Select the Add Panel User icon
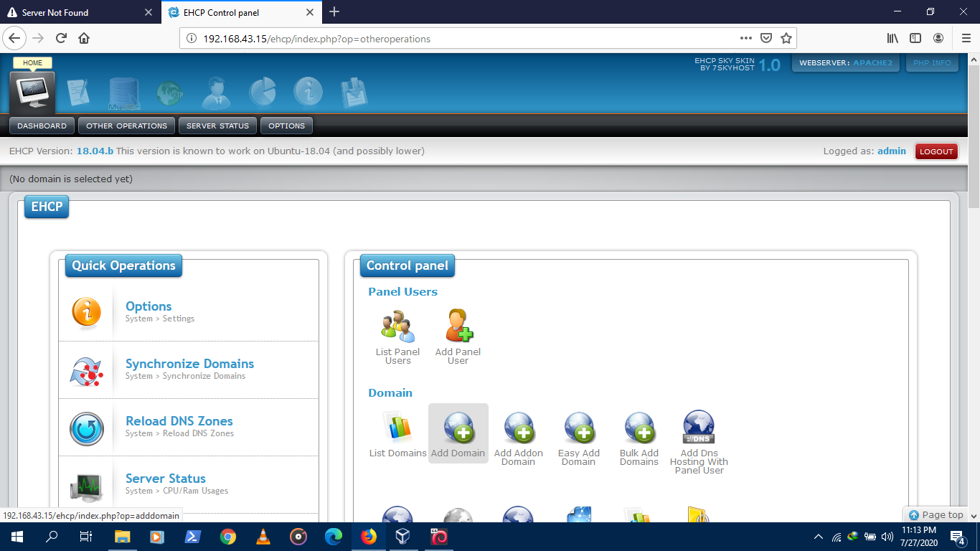This screenshot has height=551, width=980. pos(458,324)
